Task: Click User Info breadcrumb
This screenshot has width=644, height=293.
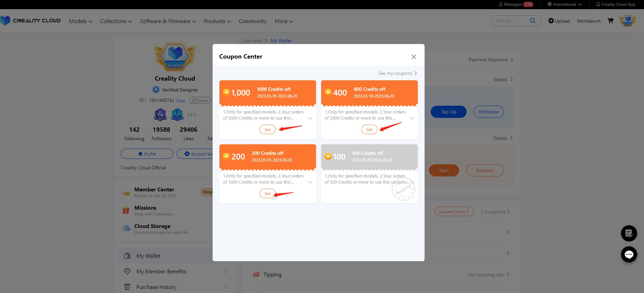Action: click(x=252, y=41)
